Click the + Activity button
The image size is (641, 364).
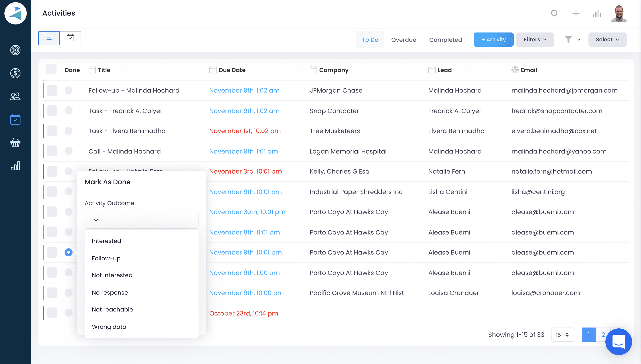pos(493,40)
